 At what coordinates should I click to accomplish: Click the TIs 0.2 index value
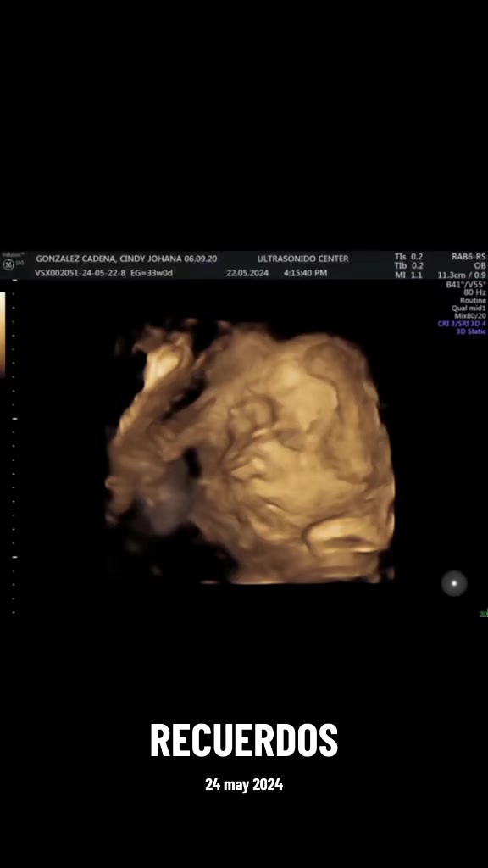(x=408, y=257)
